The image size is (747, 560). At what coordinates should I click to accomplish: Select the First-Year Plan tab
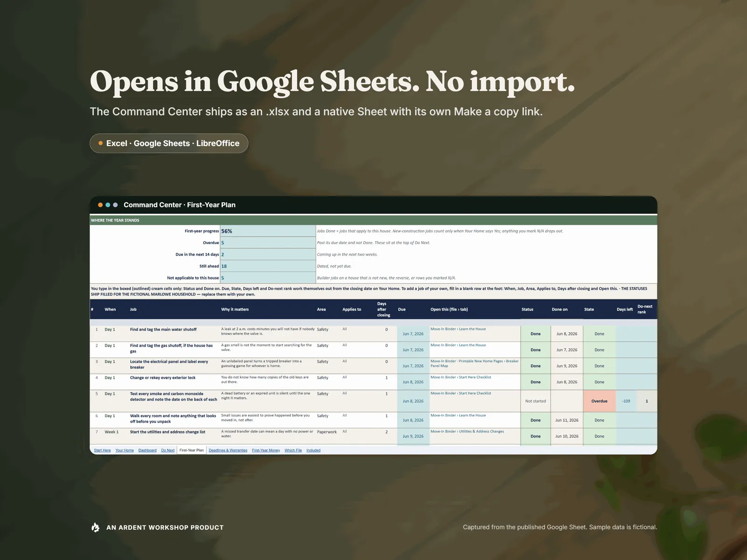[x=191, y=450]
